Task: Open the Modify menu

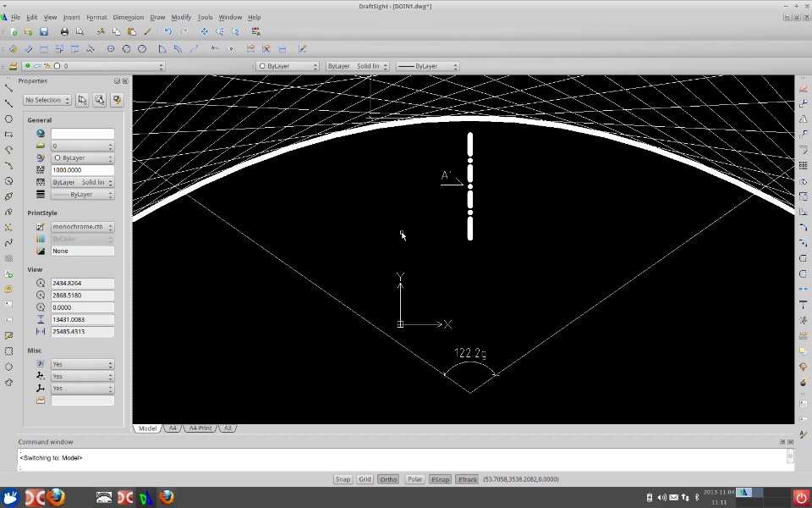Action: [x=181, y=17]
